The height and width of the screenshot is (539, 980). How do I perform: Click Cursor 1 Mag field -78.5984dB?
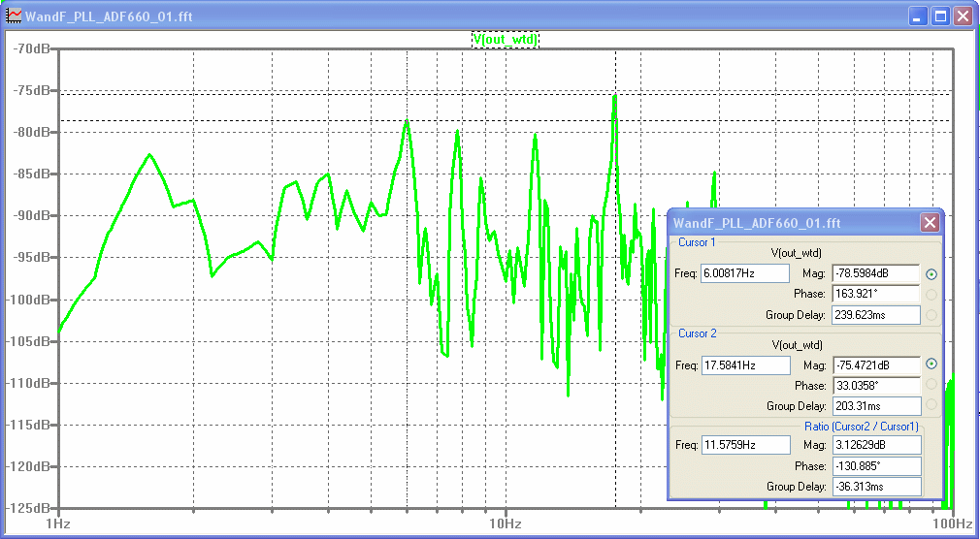(x=876, y=273)
